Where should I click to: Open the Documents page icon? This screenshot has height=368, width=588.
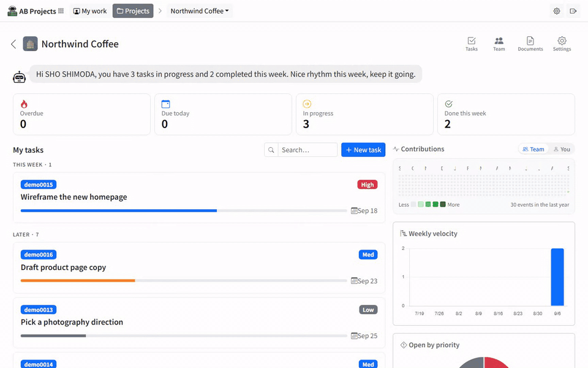pos(530,40)
